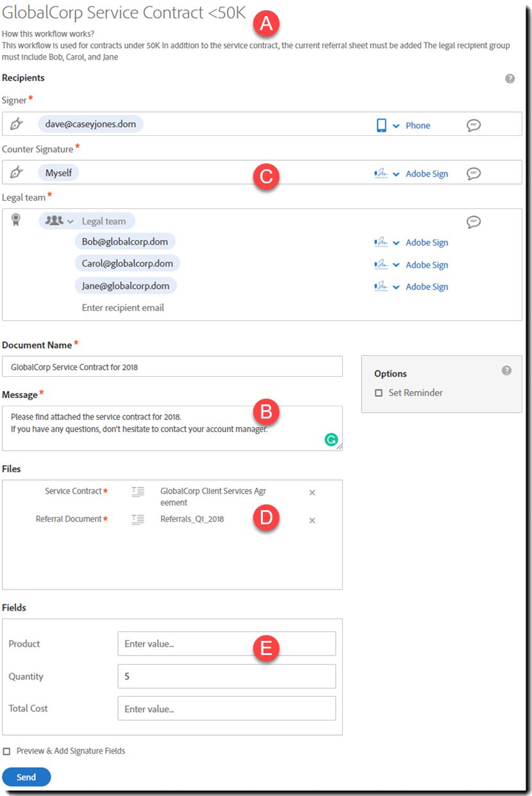This screenshot has height=796, width=532.
Task: Open authentication dropdown arrow for Bob@globalcorp.dom
Action: point(396,243)
